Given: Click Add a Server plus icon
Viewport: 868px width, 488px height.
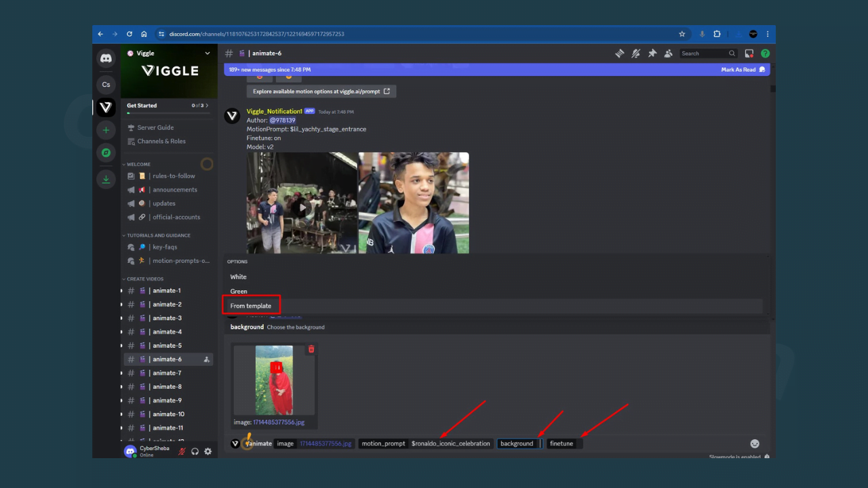Looking at the screenshot, I should (106, 130).
